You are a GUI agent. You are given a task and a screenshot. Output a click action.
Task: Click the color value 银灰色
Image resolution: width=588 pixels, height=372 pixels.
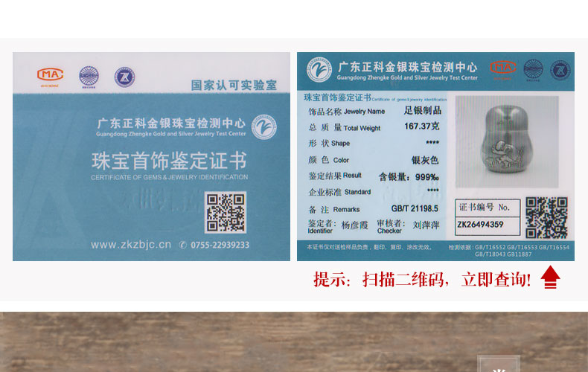(x=425, y=160)
